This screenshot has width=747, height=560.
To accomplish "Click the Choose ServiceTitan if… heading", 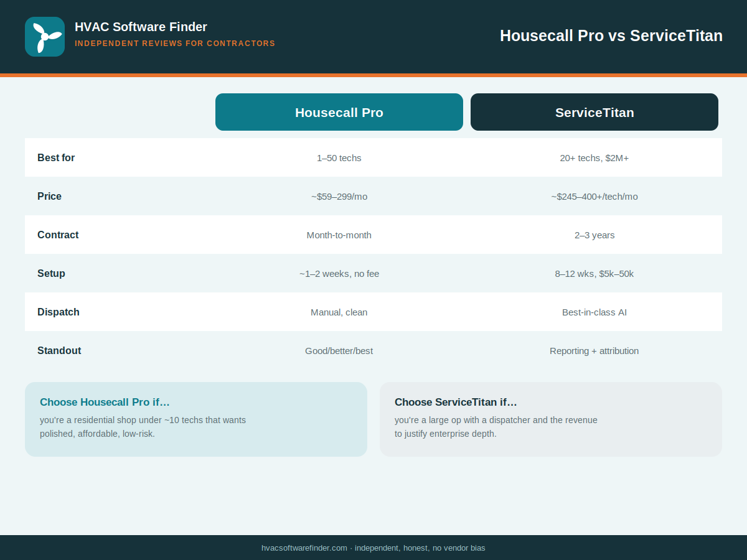I will tap(456, 402).
